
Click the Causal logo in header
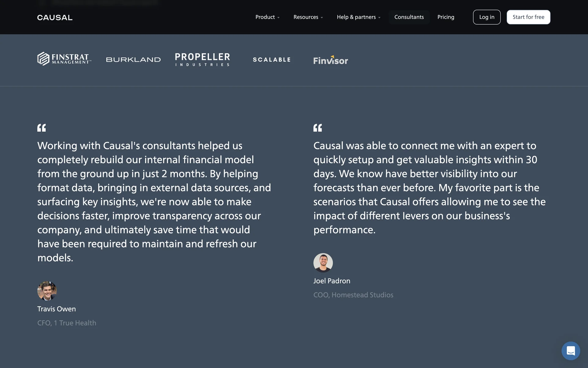(55, 17)
